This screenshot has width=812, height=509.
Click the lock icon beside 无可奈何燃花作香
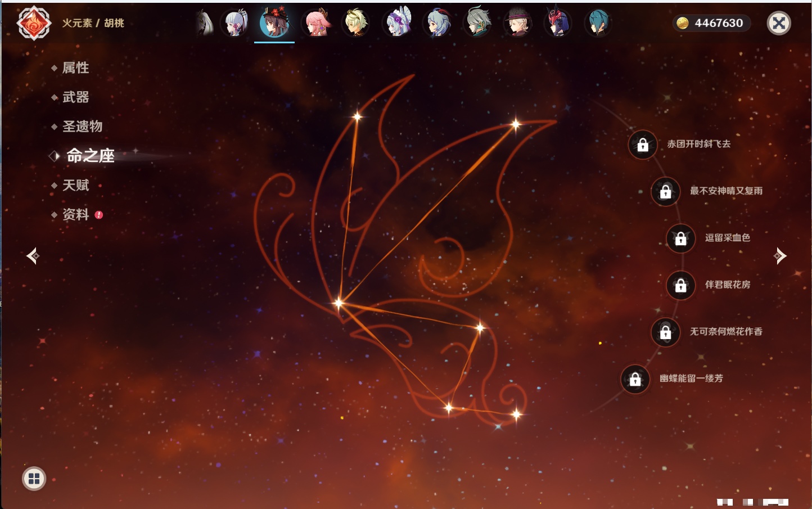click(x=665, y=332)
